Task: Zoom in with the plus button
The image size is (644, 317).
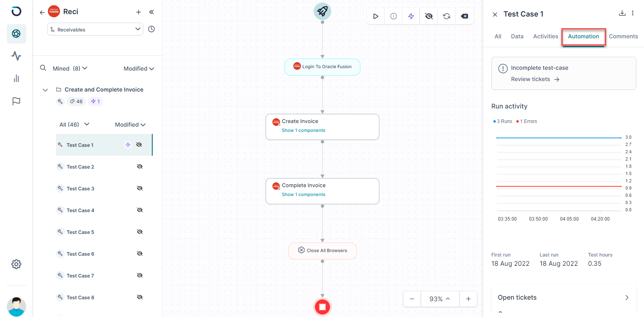Action: click(468, 299)
